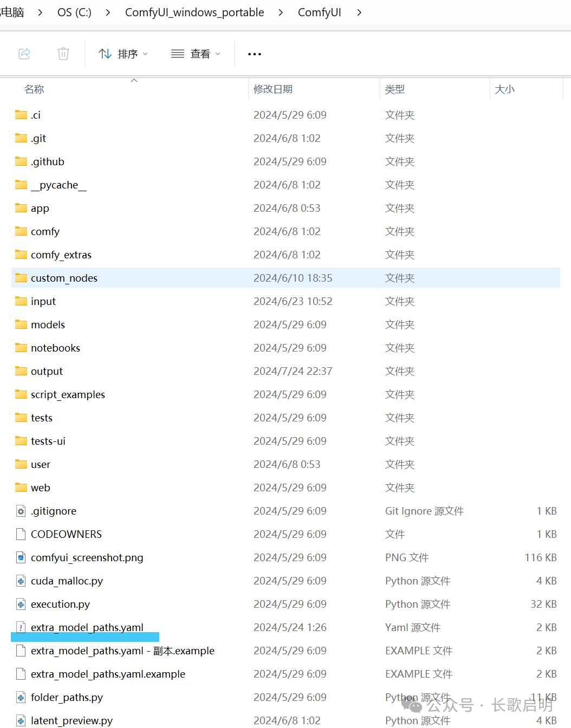Screen dimensions: 571x728
Task: Click ComfyUI breadcrumb segment
Action: point(320,12)
